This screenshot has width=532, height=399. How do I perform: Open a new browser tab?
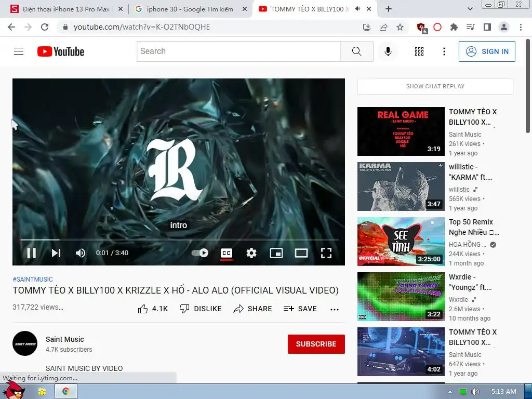(x=389, y=9)
